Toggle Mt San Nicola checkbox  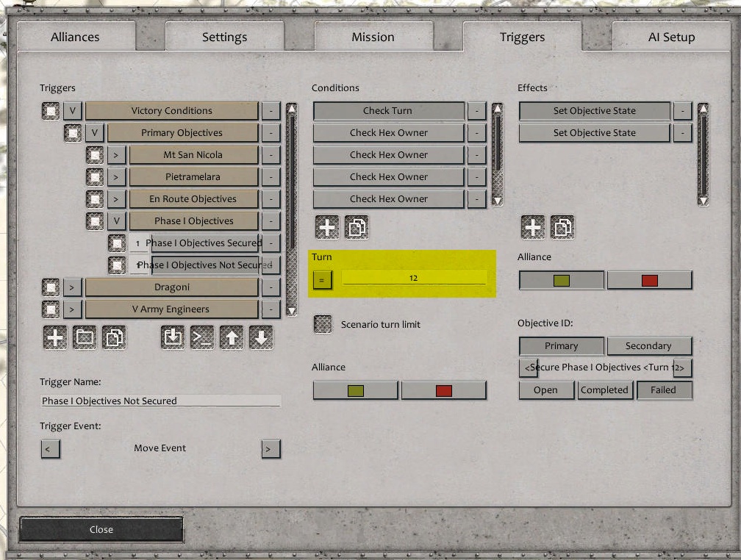[95, 155]
